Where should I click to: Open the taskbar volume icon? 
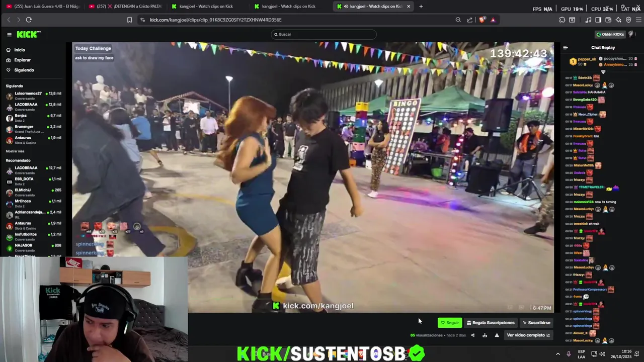tap(602, 354)
